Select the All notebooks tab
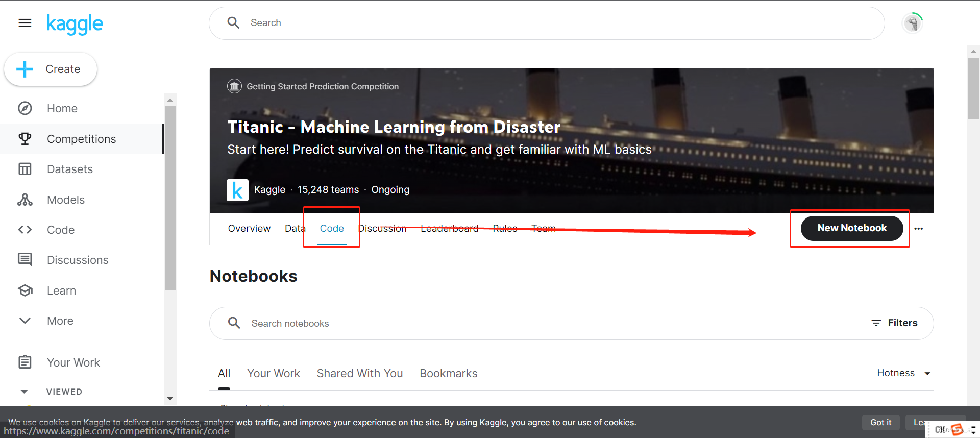The image size is (980, 438). pos(224,374)
